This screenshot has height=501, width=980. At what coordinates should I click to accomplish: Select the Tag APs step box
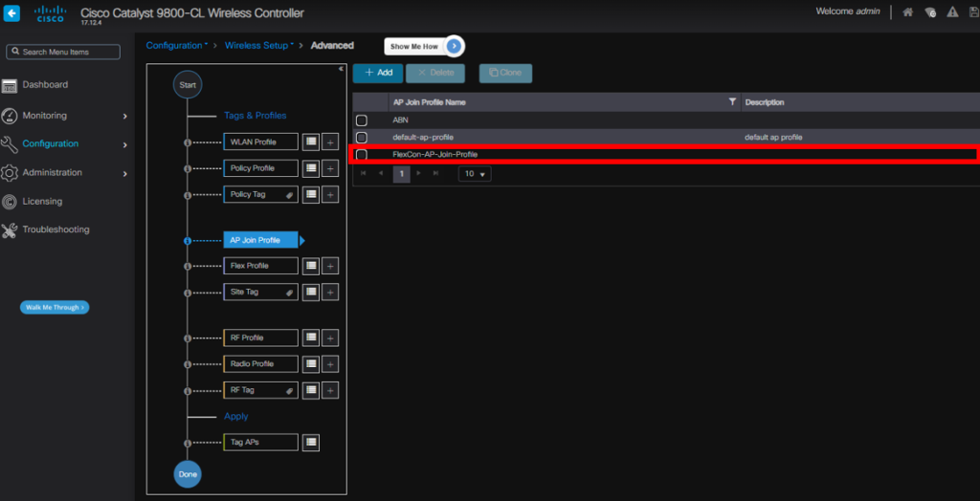260,443
